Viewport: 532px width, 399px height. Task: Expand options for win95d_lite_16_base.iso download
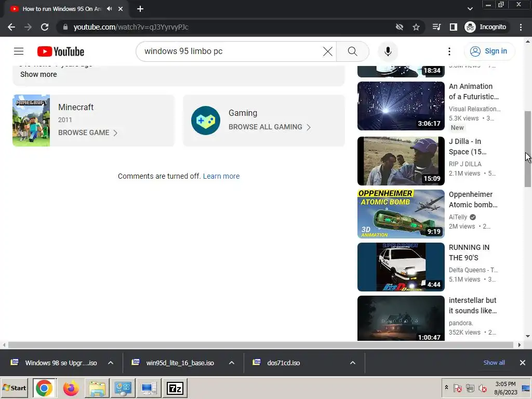tap(231, 363)
